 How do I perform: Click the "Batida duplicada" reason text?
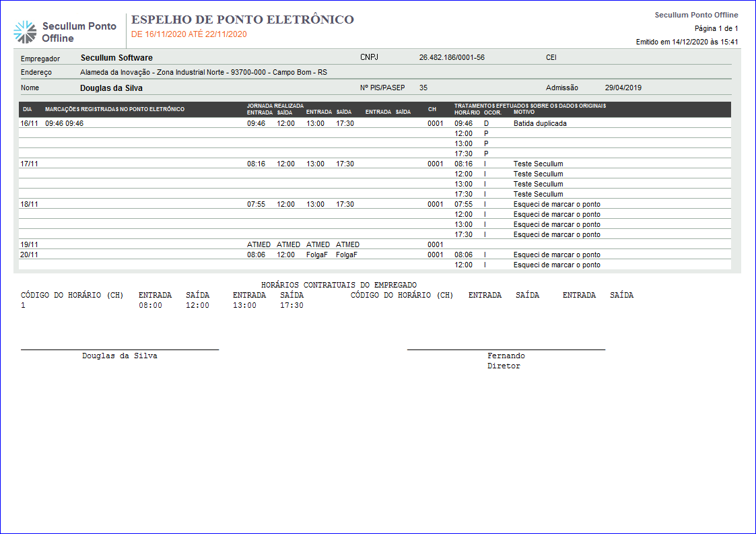[540, 123]
